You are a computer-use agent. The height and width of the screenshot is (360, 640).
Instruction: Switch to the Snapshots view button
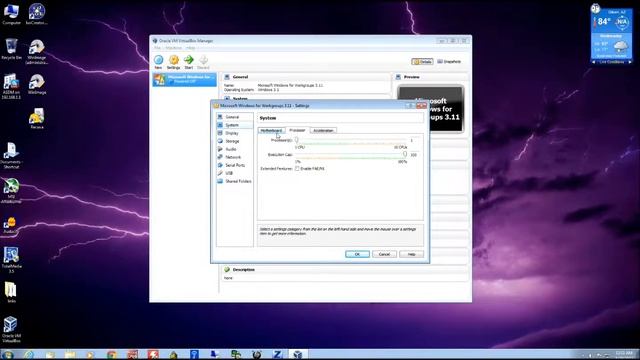pyautogui.click(x=449, y=62)
